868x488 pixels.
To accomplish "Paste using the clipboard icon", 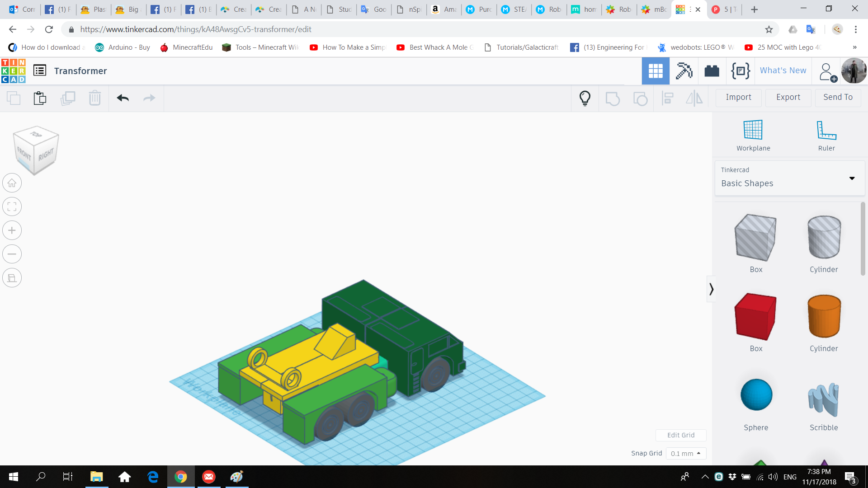I will point(40,98).
